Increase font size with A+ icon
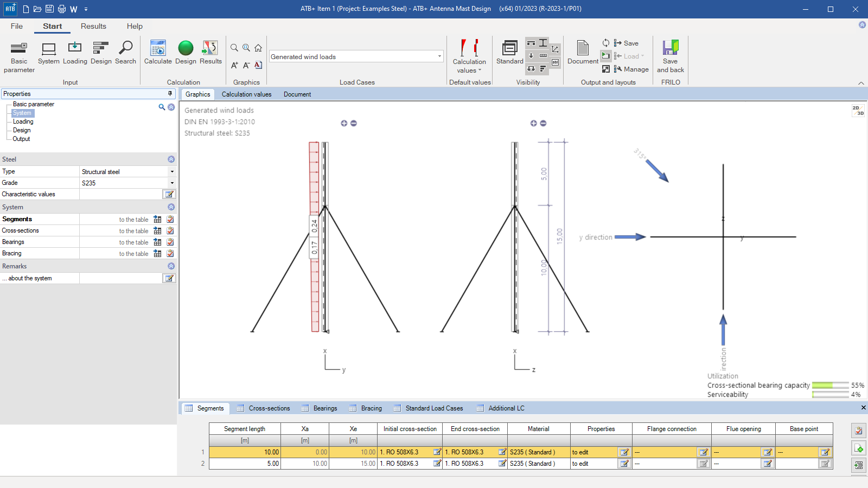The height and width of the screenshot is (488, 868). pyautogui.click(x=234, y=65)
